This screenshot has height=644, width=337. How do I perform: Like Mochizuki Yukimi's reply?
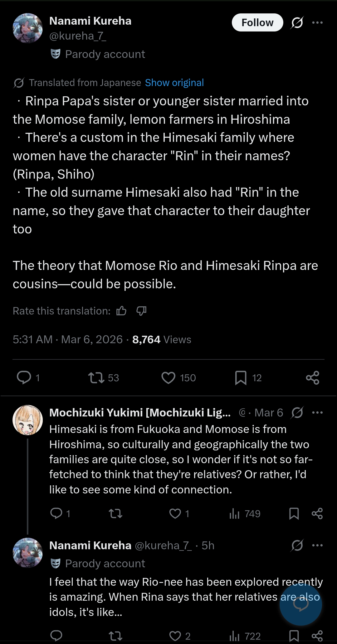click(x=175, y=513)
